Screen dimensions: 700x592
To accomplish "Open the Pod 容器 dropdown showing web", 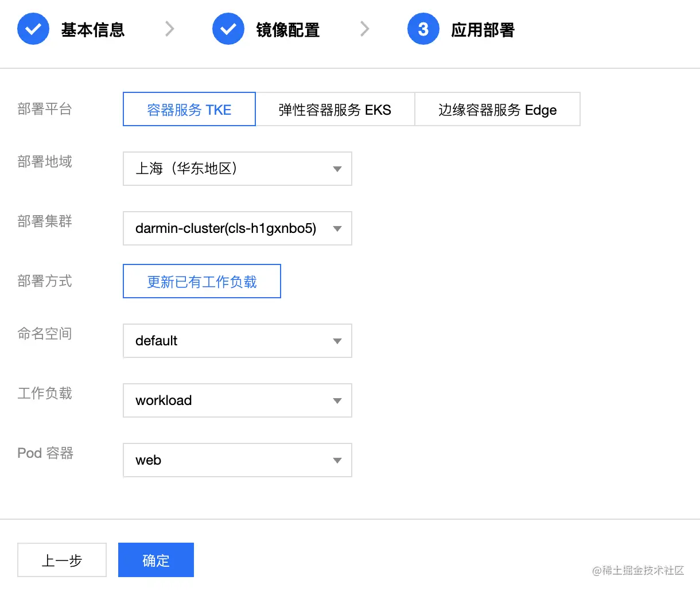I will 238,460.
